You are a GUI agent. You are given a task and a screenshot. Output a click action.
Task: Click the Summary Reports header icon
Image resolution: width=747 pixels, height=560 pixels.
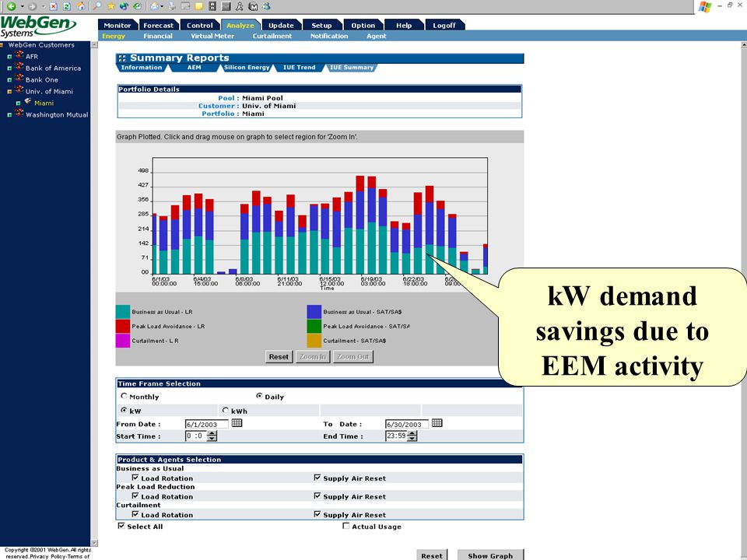(x=122, y=58)
